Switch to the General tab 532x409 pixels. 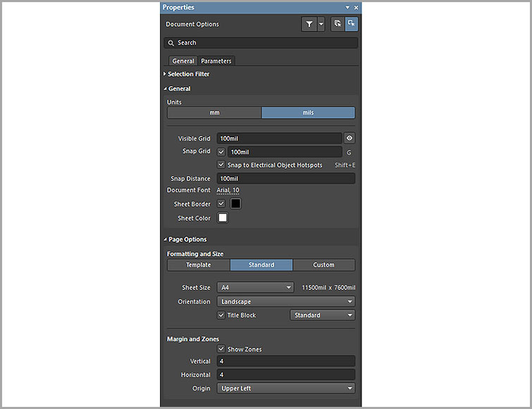click(183, 61)
